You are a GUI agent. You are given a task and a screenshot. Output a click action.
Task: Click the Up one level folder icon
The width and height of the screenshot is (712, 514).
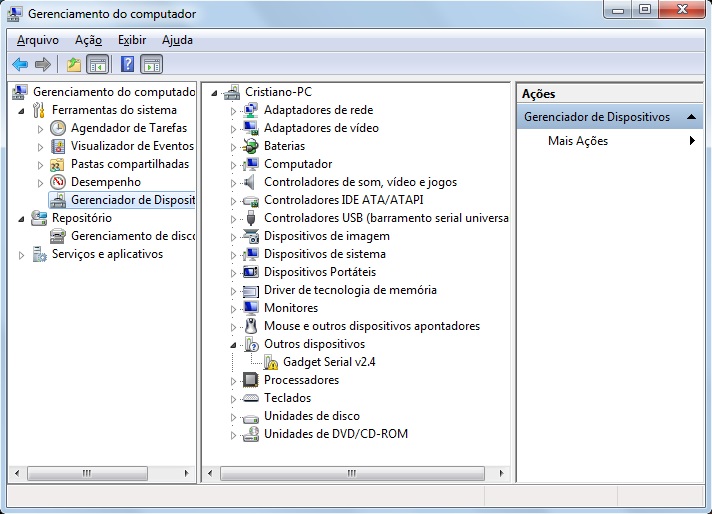[73, 65]
